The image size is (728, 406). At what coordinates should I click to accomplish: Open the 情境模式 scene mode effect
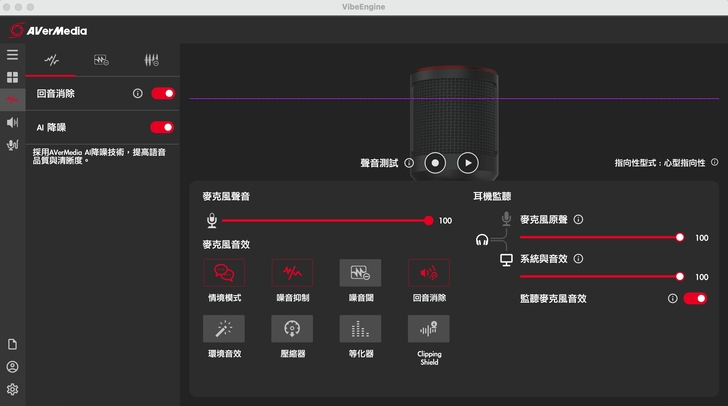224,273
